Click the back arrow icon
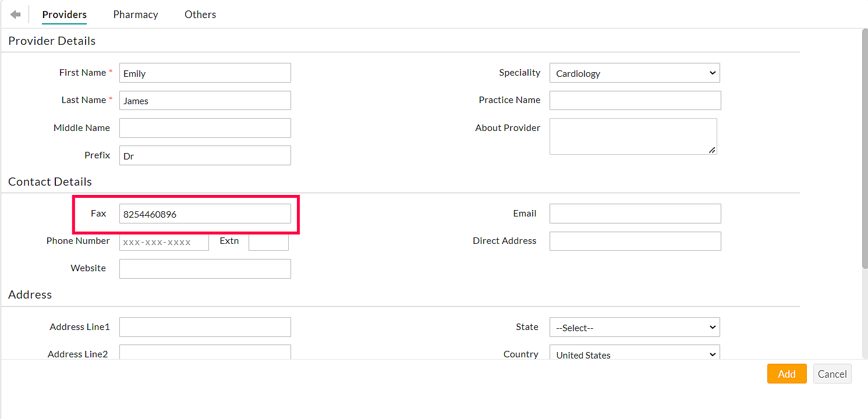 tap(15, 15)
